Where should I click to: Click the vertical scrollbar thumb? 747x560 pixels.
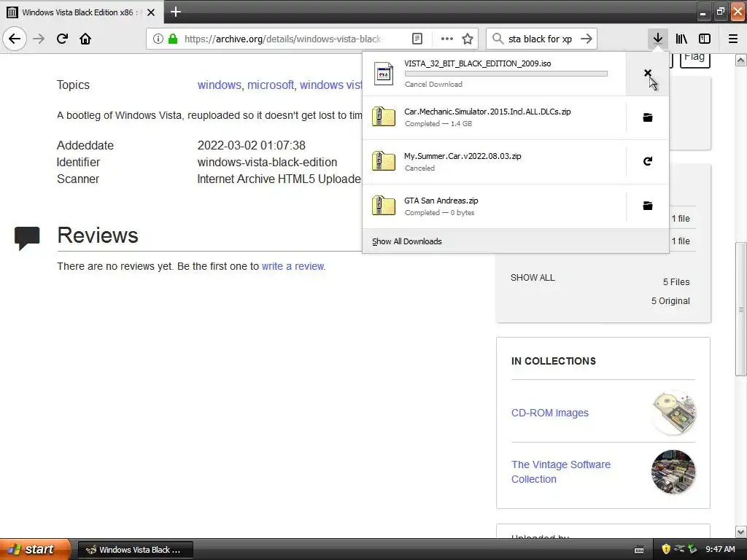pyautogui.click(x=741, y=309)
